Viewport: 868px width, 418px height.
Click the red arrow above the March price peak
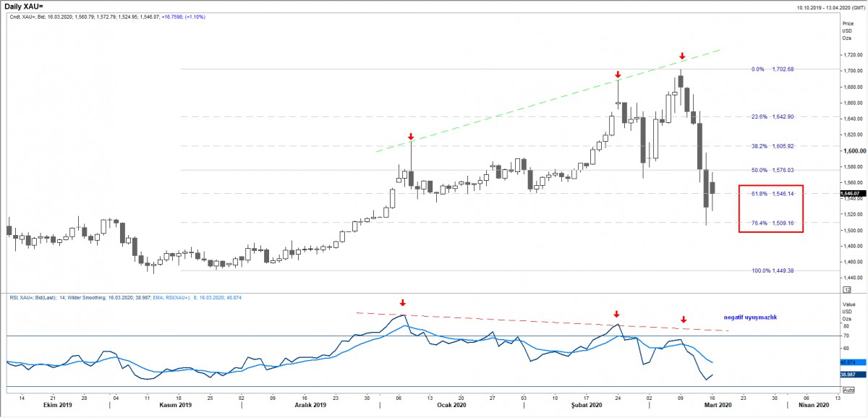point(681,56)
